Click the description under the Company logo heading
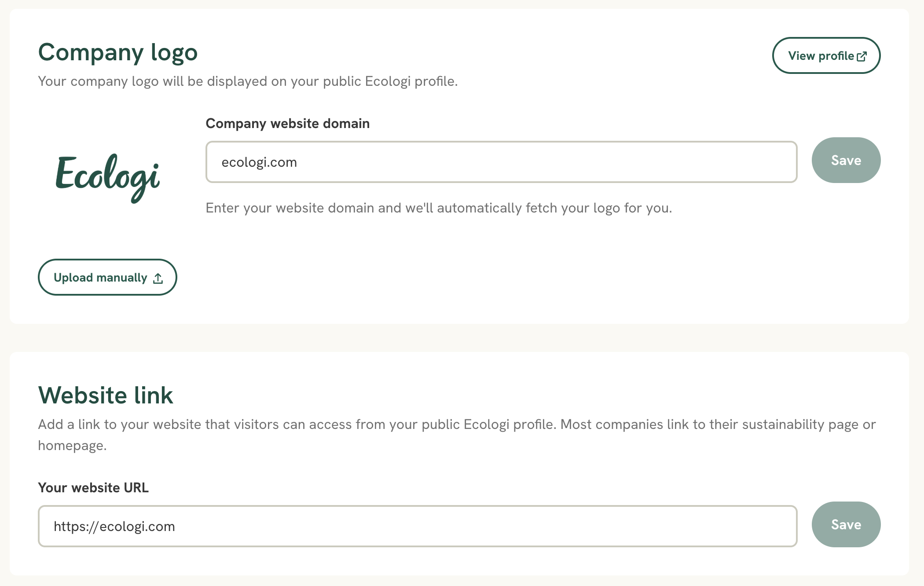 click(248, 81)
